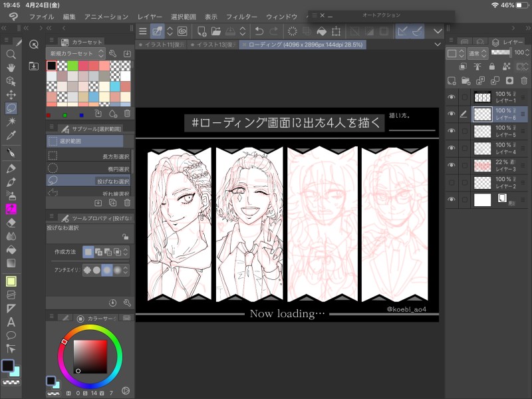Image resolution: width=532 pixels, height=399 pixels.
Task: Switch to the イラスト13 canvas tab
Action: click(x=213, y=45)
